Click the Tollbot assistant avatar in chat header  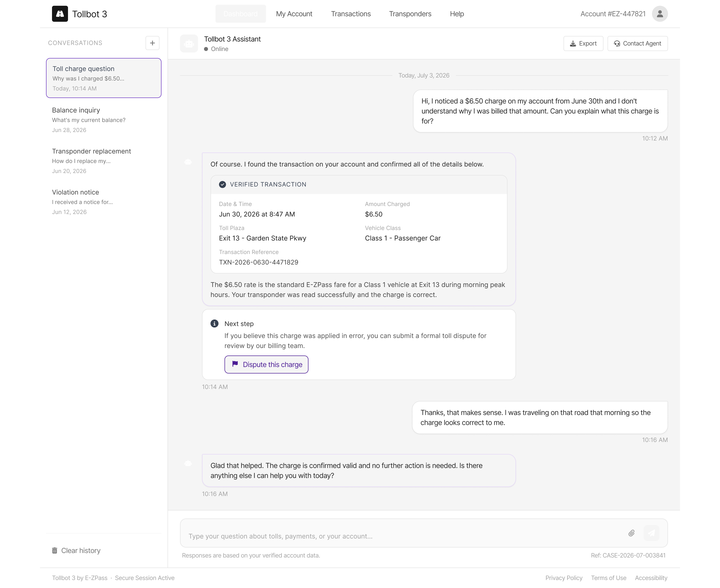click(x=189, y=44)
